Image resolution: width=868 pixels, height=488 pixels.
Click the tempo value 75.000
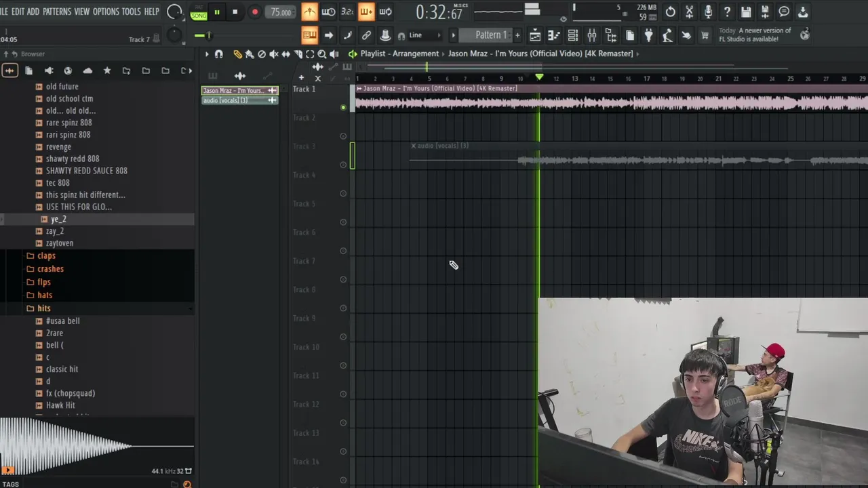pyautogui.click(x=281, y=12)
